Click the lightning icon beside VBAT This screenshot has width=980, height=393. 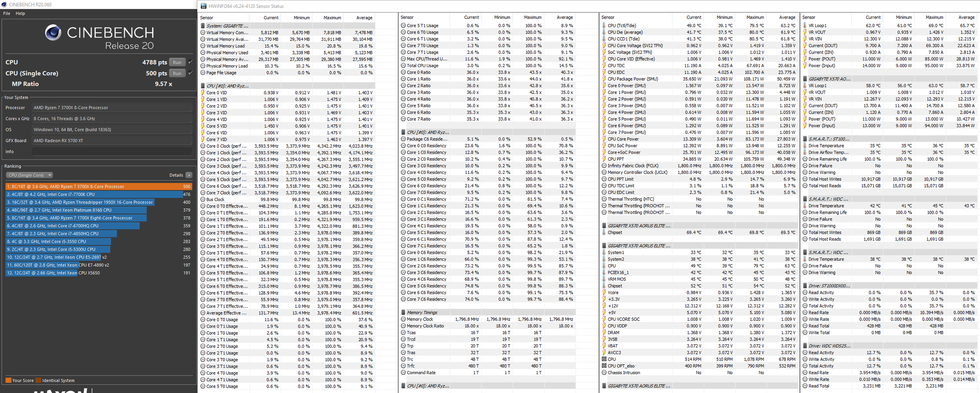(x=604, y=346)
